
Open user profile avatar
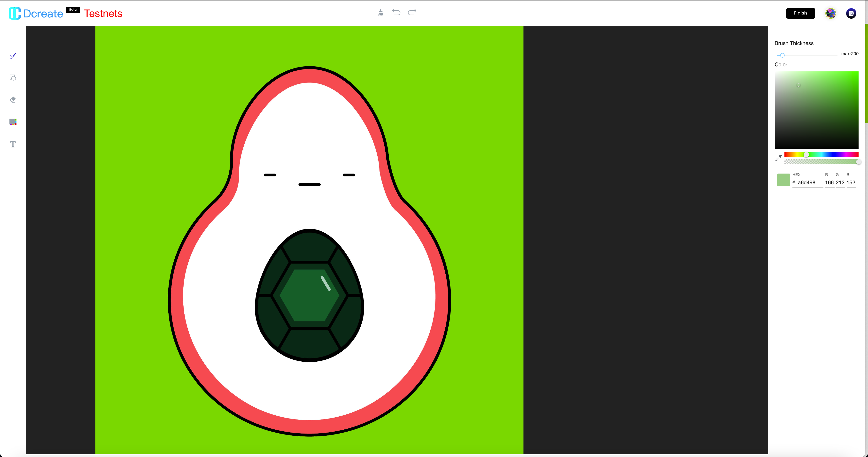click(830, 14)
